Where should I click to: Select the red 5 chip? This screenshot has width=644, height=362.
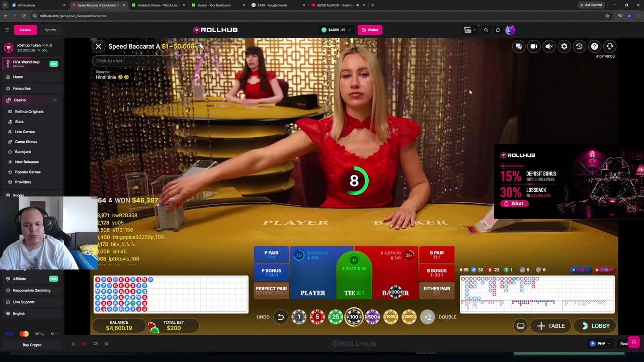click(x=317, y=317)
